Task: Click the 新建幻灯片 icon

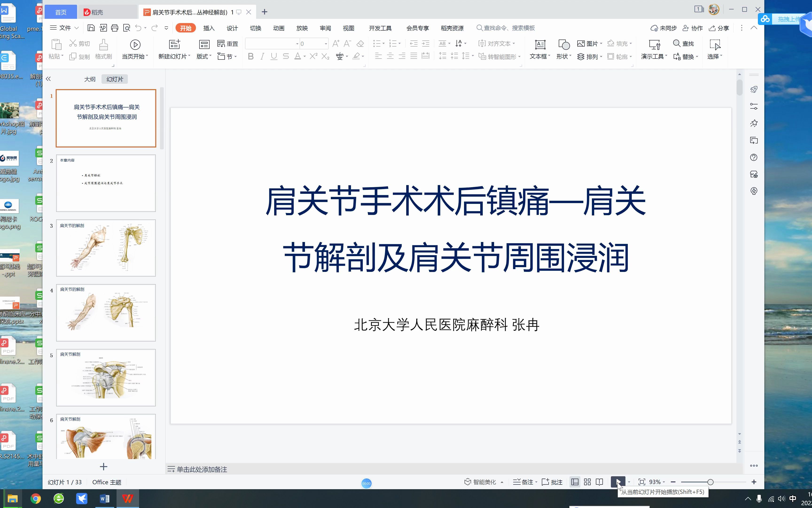Action: 174,44
